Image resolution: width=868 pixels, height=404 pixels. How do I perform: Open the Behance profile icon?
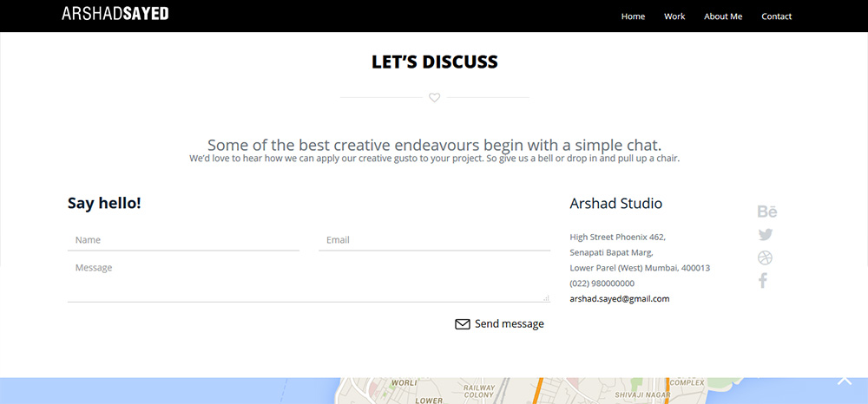pos(767,212)
